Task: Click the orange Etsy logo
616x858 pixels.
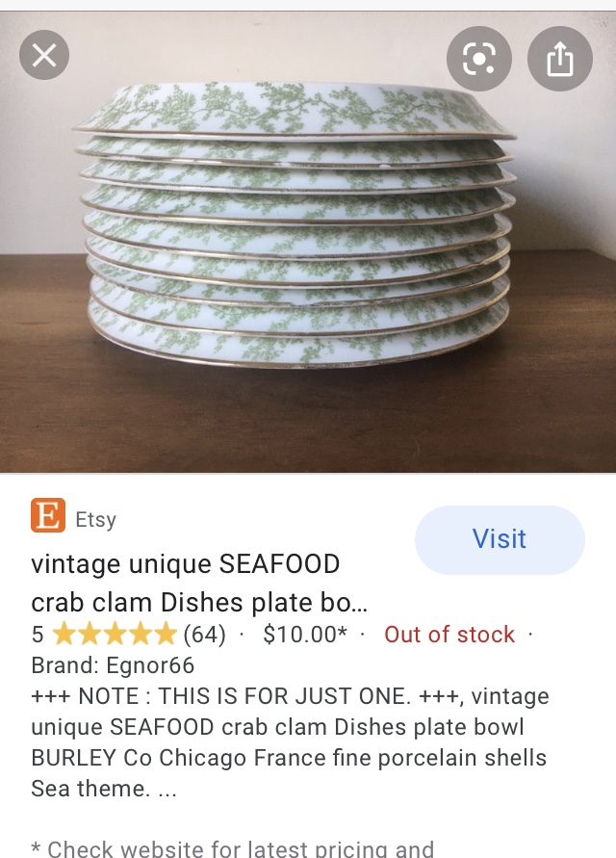Action: click(48, 515)
